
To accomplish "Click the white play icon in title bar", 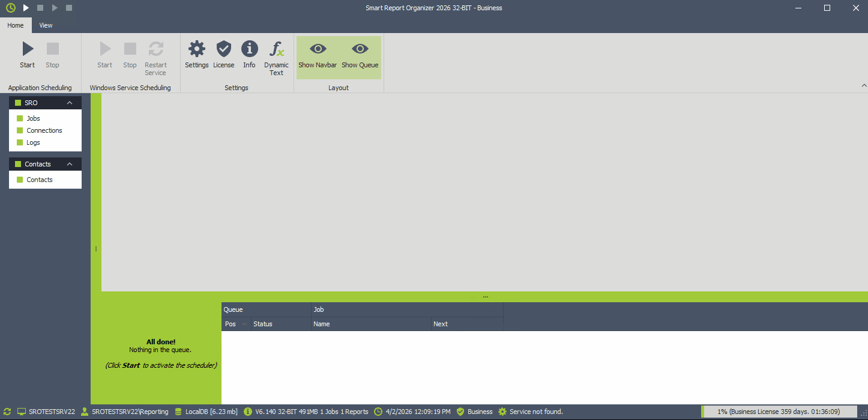I will 26,8.
